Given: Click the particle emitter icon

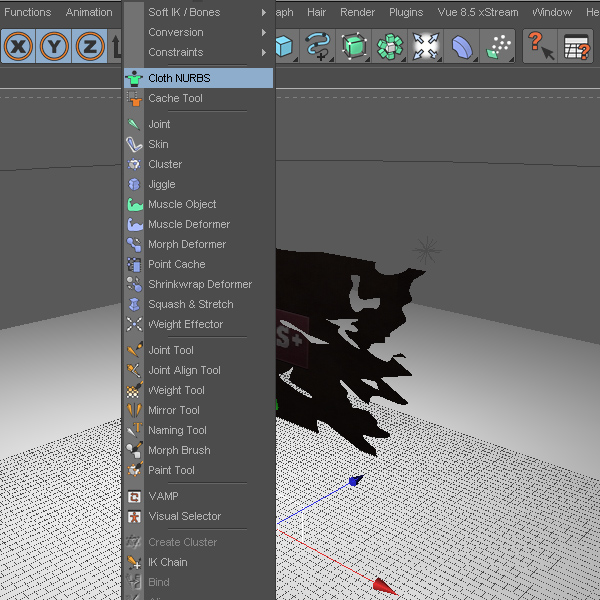Looking at the screenshot, I should 497,46.
